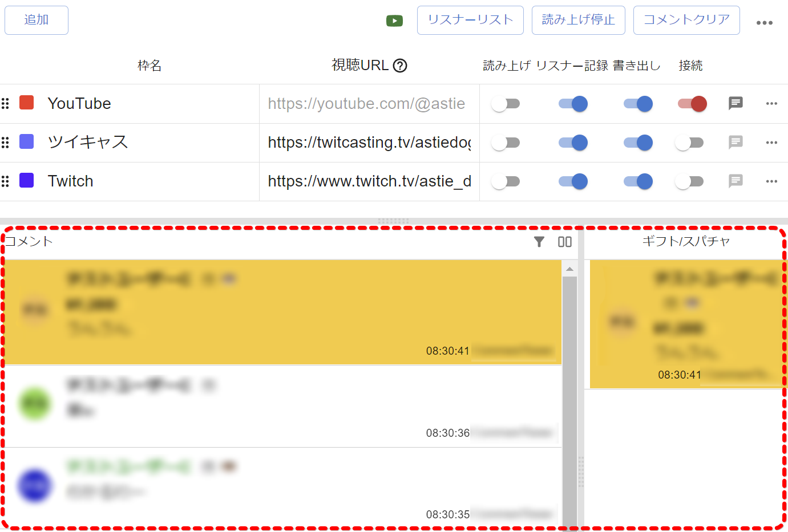
Task: Expand the more options menu for Twitch row
Action: [771, 181]
